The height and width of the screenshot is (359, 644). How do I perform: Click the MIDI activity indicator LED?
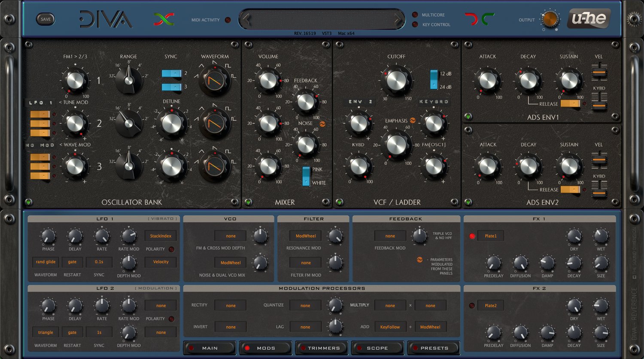[228, 20]
